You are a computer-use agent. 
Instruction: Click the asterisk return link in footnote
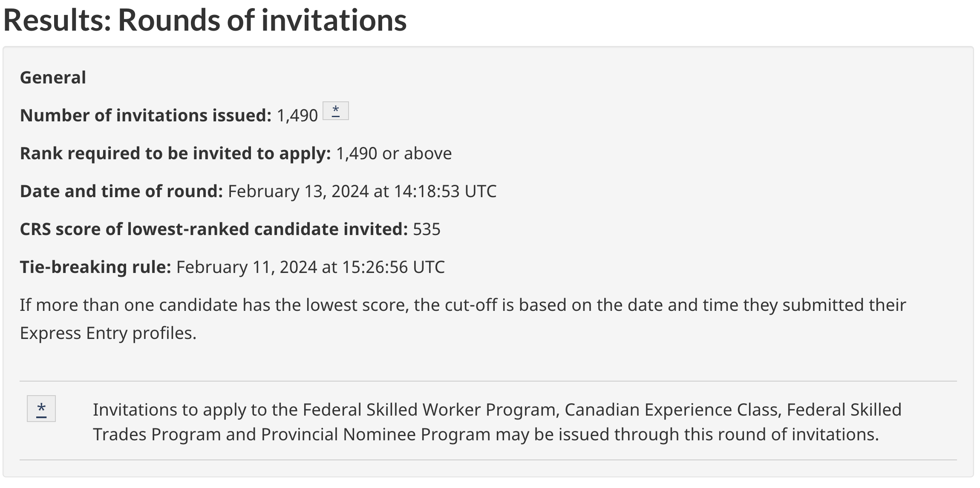(41, 409)
